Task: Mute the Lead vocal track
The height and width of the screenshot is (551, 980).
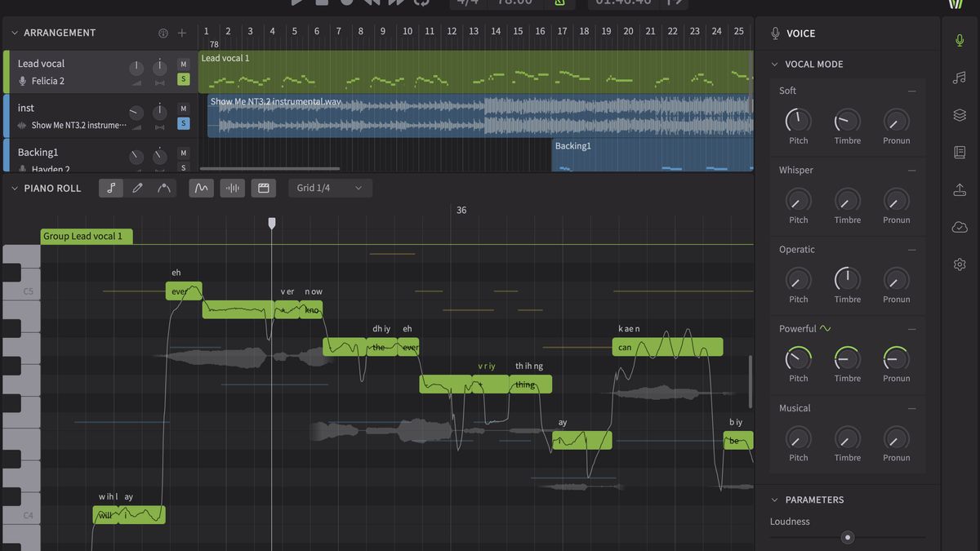Action: [x=183, y=64]
